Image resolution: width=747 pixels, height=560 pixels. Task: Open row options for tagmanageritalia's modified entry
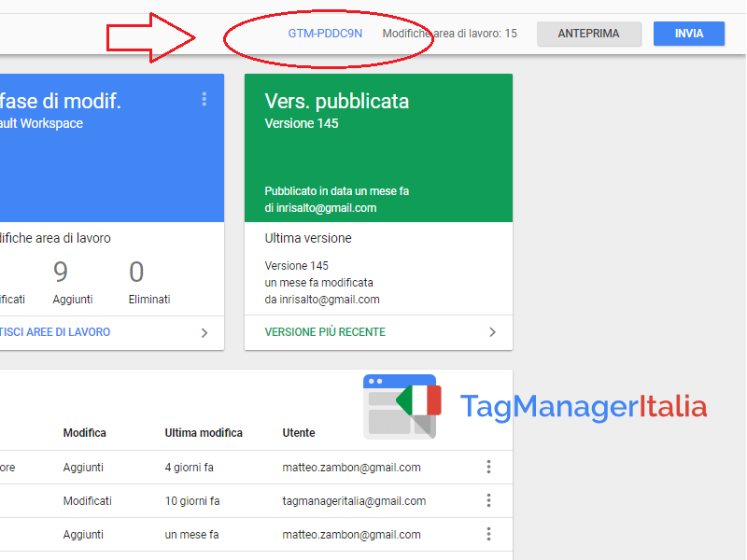pos(488,500)
